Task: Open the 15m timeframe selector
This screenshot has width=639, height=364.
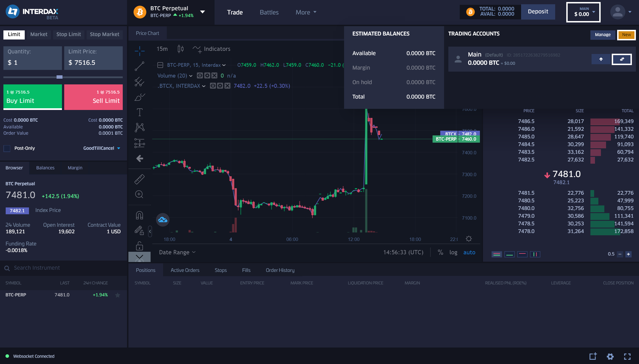Action: 162,49
